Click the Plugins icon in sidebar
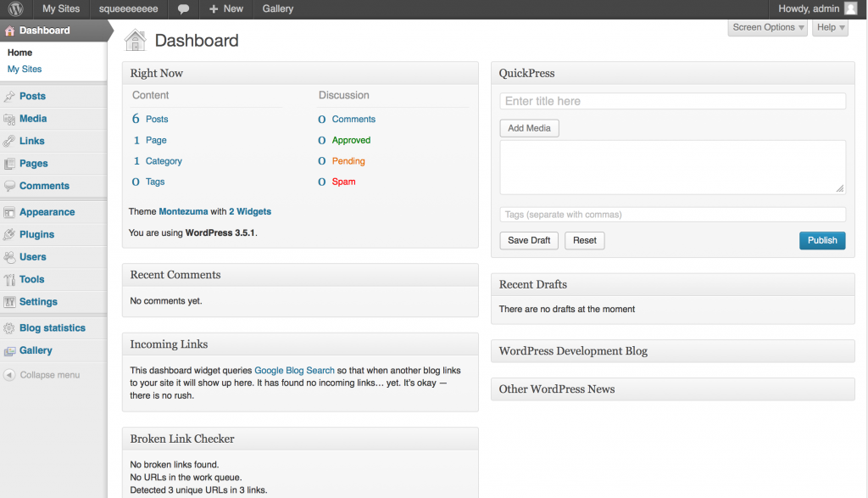This screenshot has width=868, height=498. tap(9, 235)
